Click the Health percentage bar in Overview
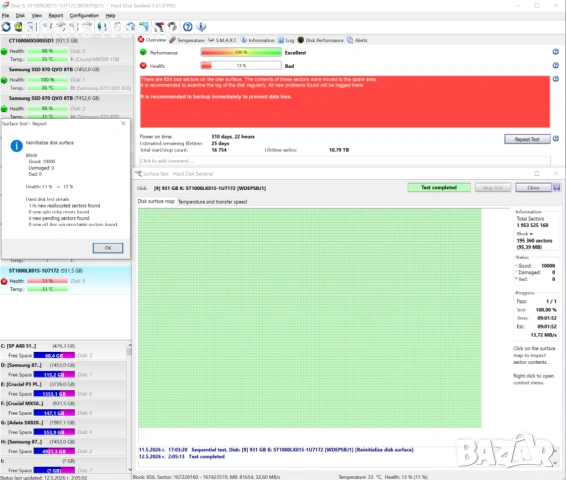This screenshot has height=480, width=566. (x=241, y=66)
